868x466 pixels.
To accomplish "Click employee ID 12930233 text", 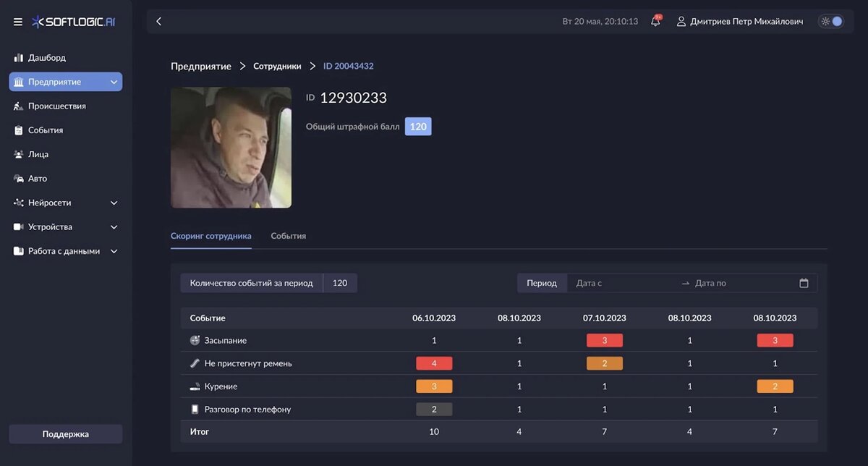I will pyautogui.click(x=353, y=98).
